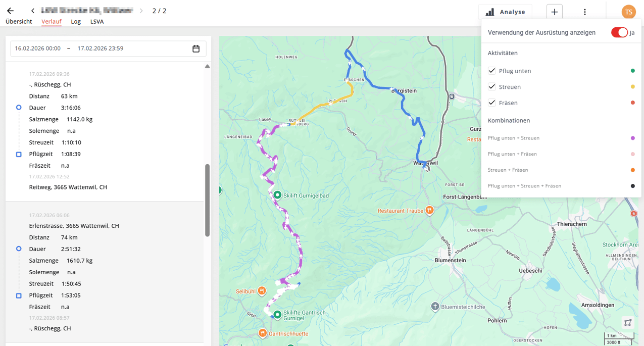
Task: Click Salzmenge 1610.7 kg value
Action: (x=79, y=261)
